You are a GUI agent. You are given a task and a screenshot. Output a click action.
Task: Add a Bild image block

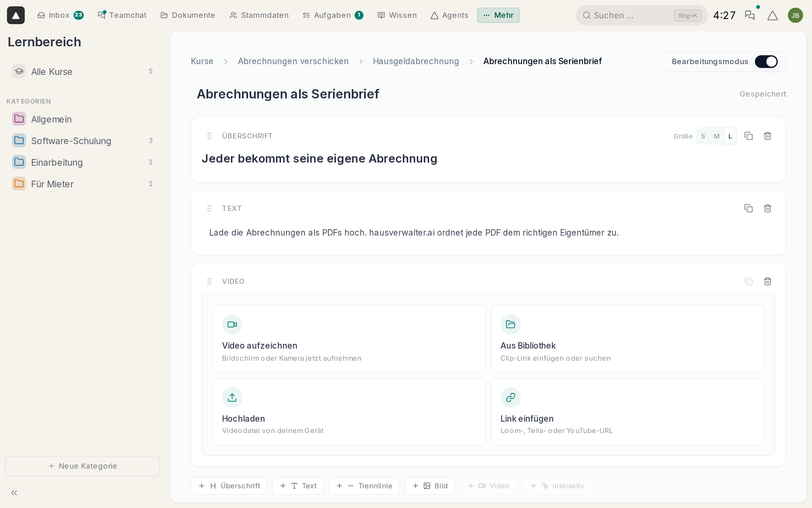[x=430, y=486]
